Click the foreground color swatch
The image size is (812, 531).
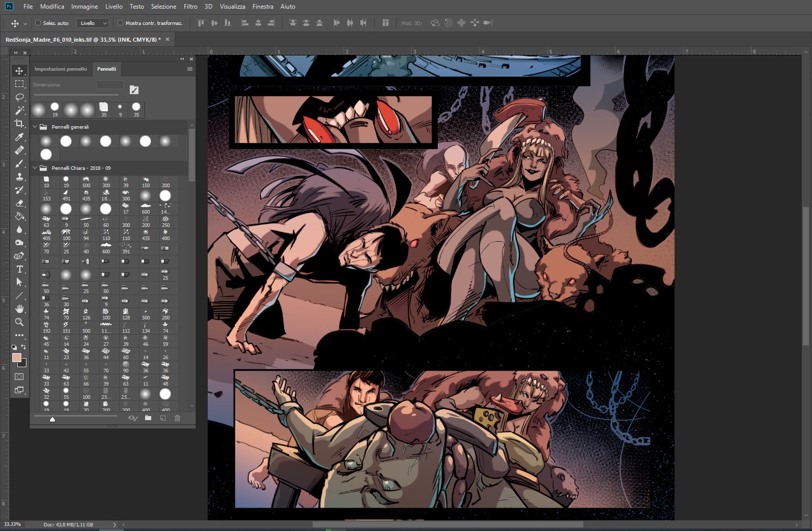point(17,358)
